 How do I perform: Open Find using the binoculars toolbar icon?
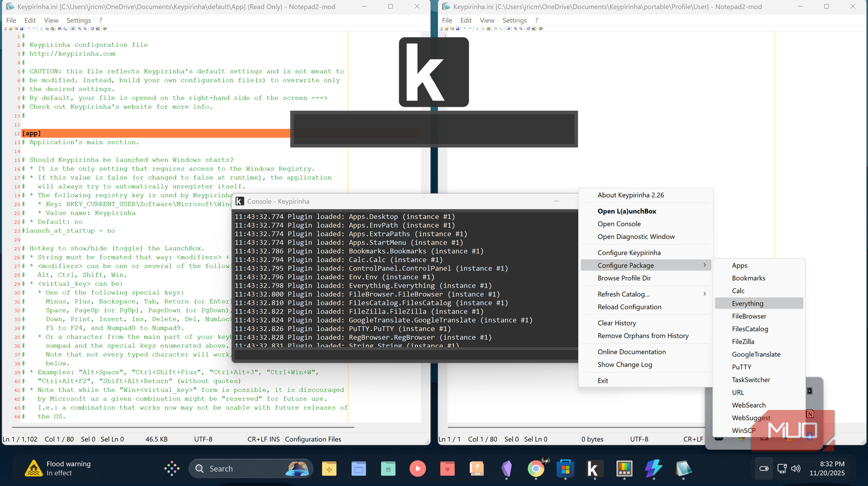click(x=59, y=29)
